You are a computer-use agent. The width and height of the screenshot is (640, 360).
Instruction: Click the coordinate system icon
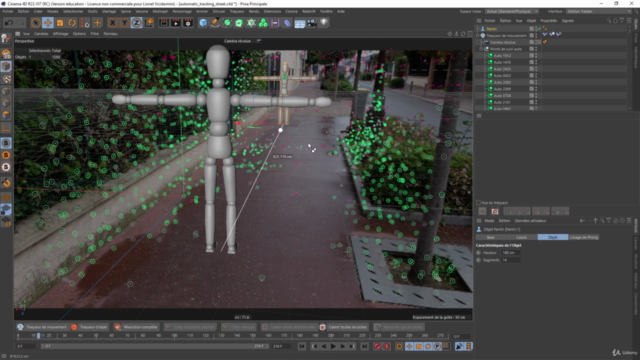coord(149,23)
